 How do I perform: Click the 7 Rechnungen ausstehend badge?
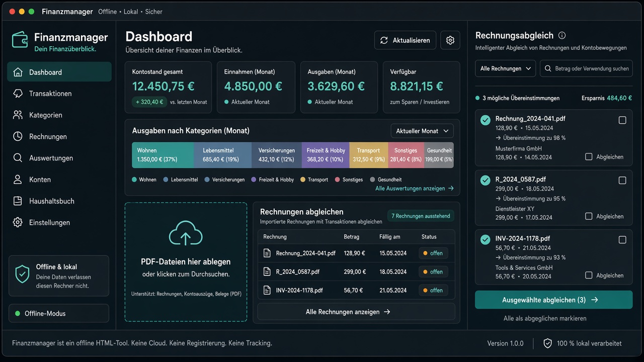(421, 216)
